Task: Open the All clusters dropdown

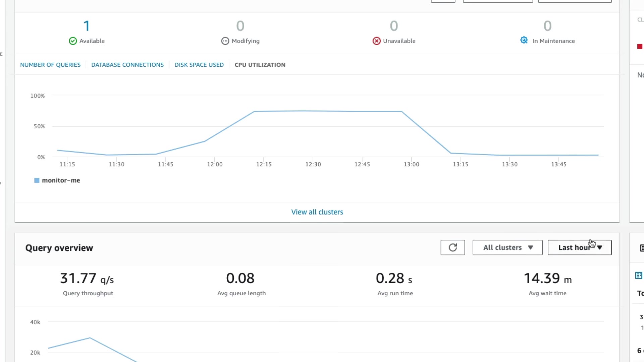Action: pos(502,247)
